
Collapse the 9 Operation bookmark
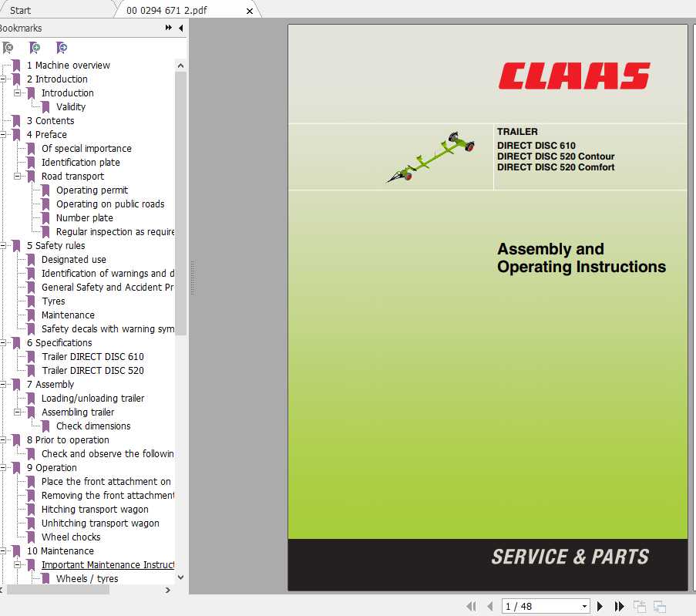(x=2, y=468)
